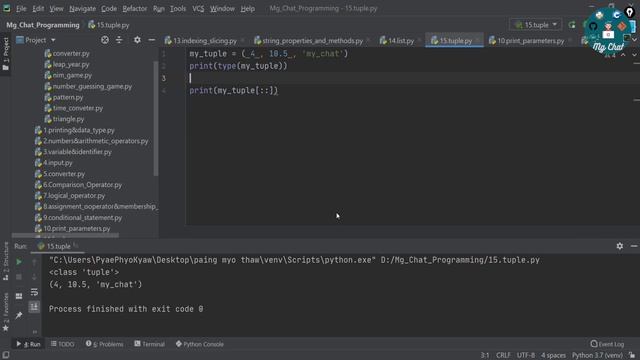640x360 pixels.
Task: Click the tool windows toggle icon in status bar corner
Action: (x=6, y=356)
